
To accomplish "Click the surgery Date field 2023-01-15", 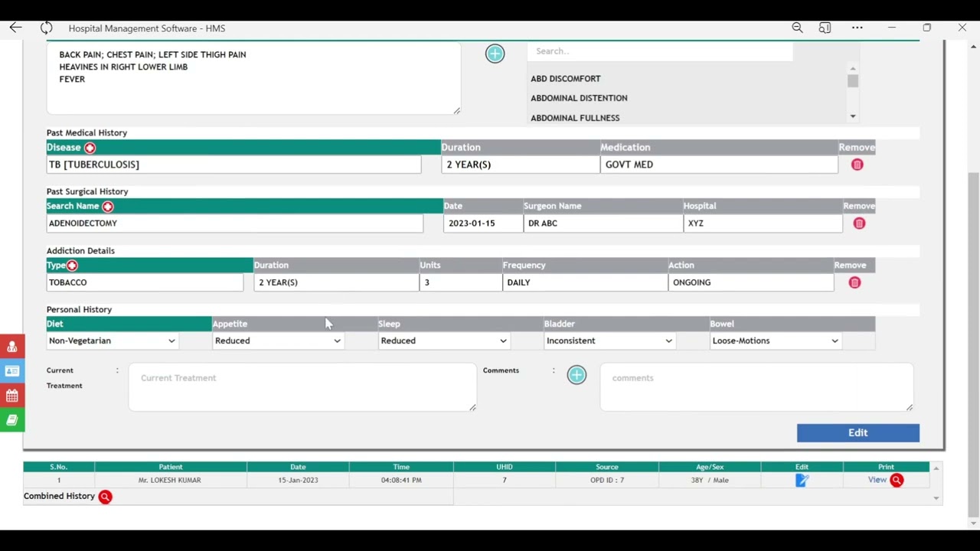I will point(482,223).
